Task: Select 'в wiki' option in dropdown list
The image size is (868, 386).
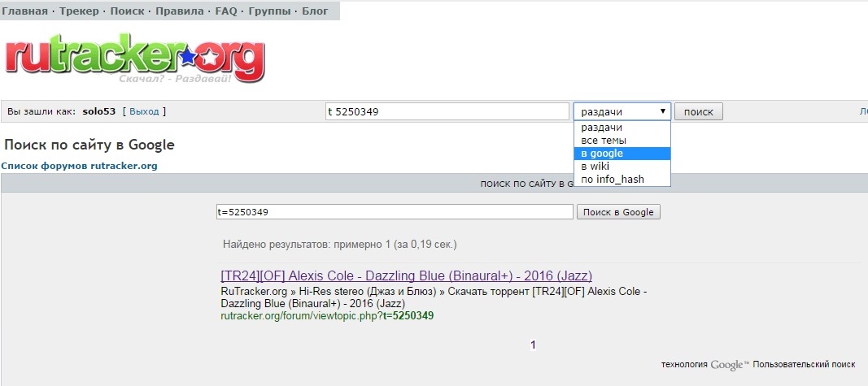Action: (x=622, y=167)
